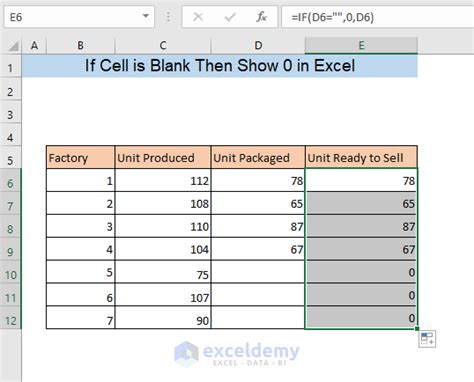Confirm entry with the checkmark icon
Screen dimensions: 474x382
[230, 17]
